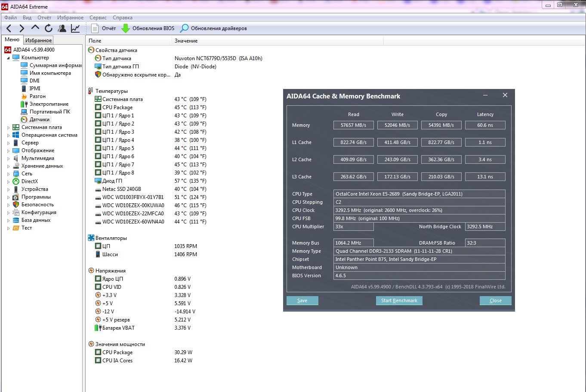
Task: Expand the Сеть tree node
Action: coord(8,174)
